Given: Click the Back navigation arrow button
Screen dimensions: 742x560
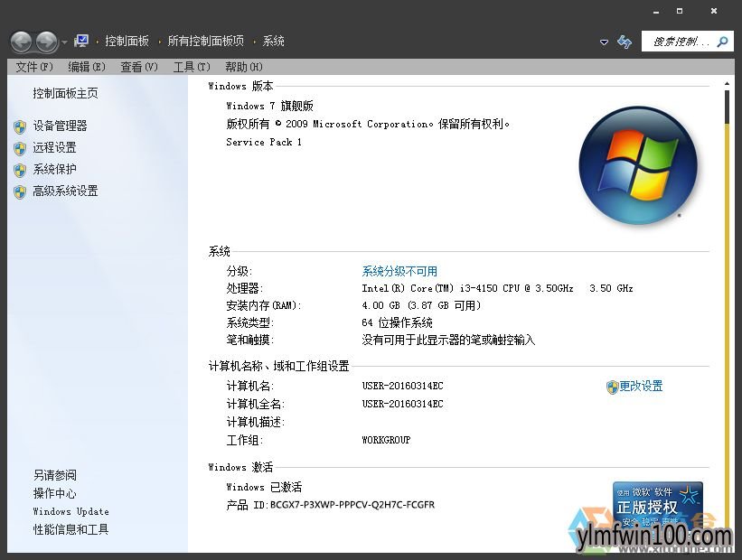Looking at the screenshot, I should 21,42.
